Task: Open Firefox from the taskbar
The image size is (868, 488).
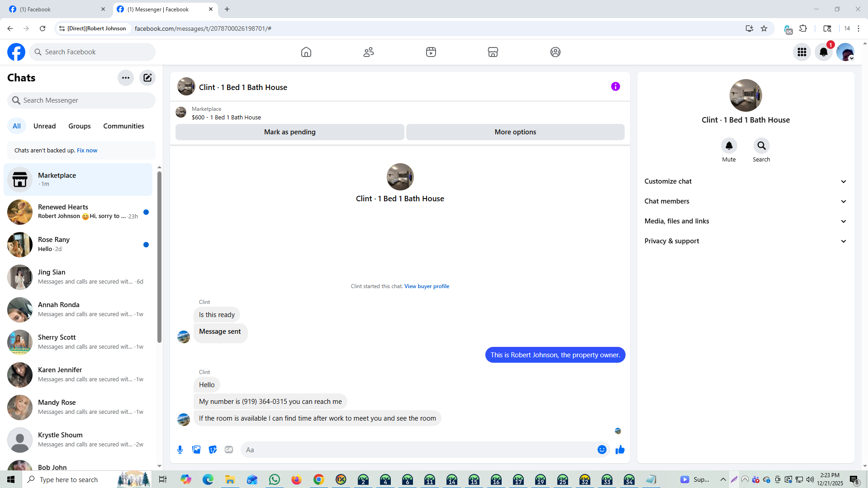Action: point(296,479)
